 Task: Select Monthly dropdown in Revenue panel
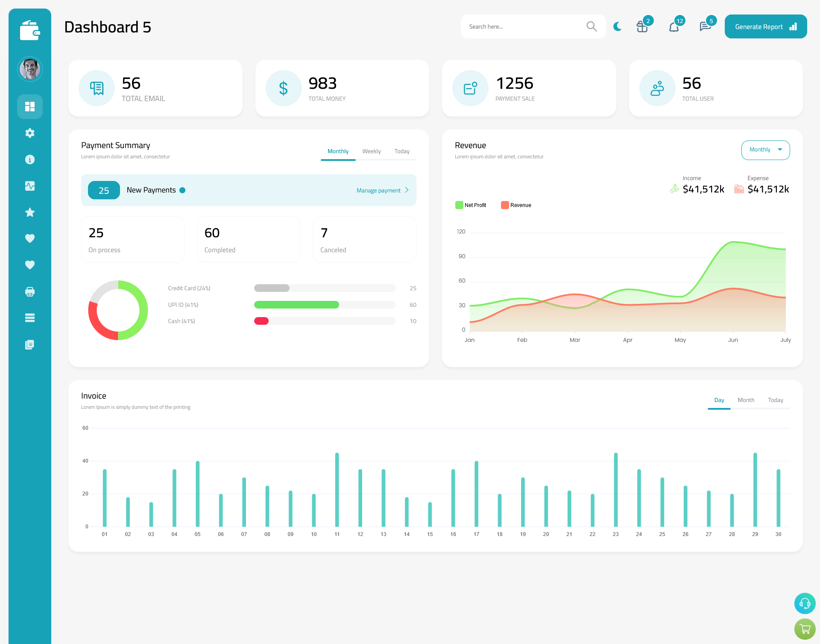coord(765,149)
